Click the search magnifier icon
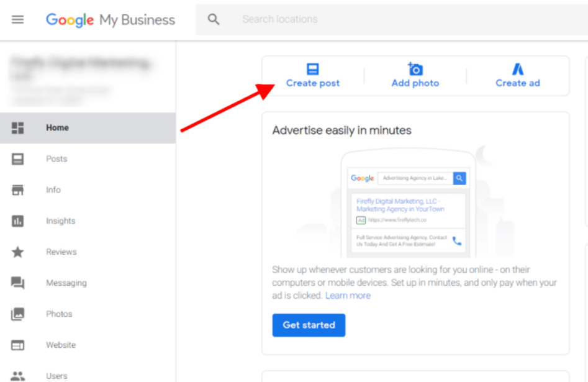This screenshot has height=382, width=588. coord(213,19)
